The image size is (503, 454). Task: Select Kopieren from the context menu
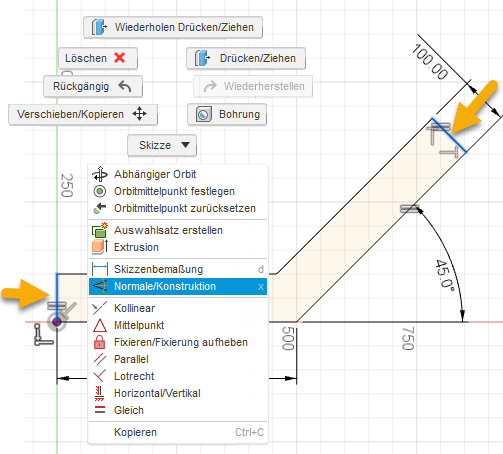[178, 432]
